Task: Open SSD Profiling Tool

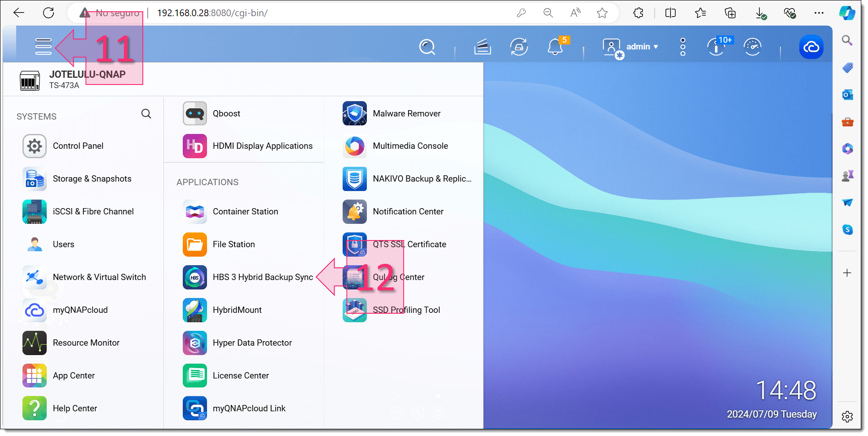Action: [392, 310]
